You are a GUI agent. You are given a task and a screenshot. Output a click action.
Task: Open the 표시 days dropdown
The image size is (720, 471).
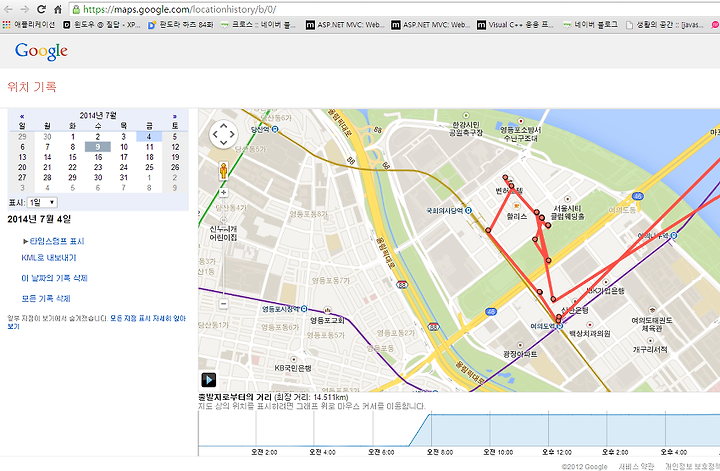(42, 202)
